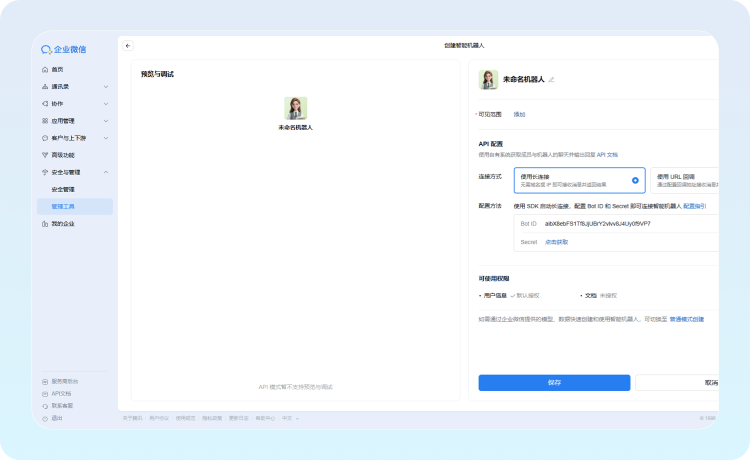The image size is (750, 460).
Task: Open the API 文档 link under API 配置
Action: tap(607, 155)
